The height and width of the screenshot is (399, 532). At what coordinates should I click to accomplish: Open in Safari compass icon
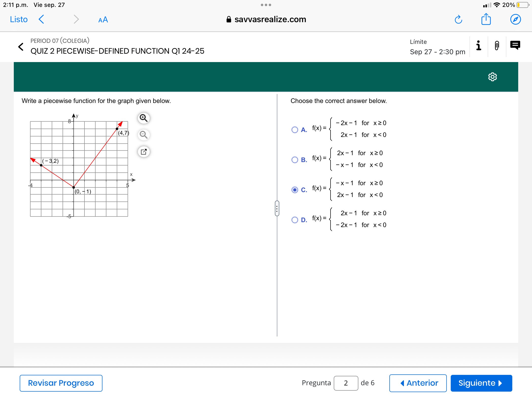[515, 19]
